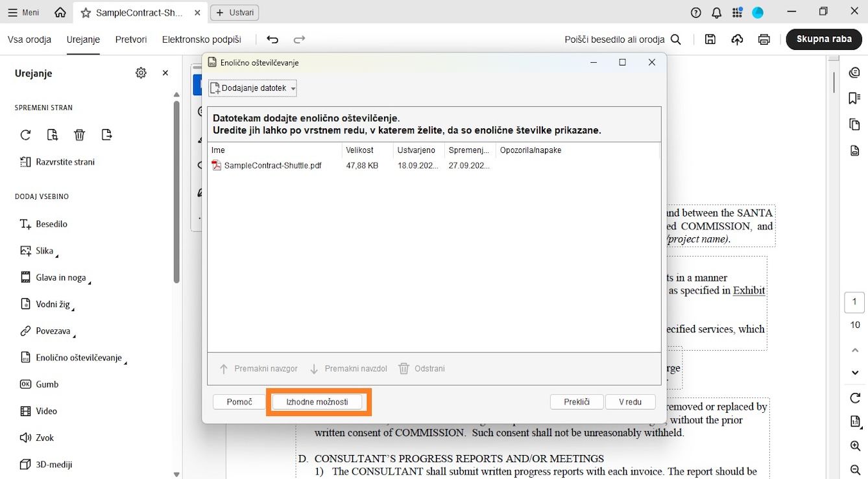The image size is (868, 479).
Task: Search with Poišči besedilo ali orodja
Action: pos(623,40)
